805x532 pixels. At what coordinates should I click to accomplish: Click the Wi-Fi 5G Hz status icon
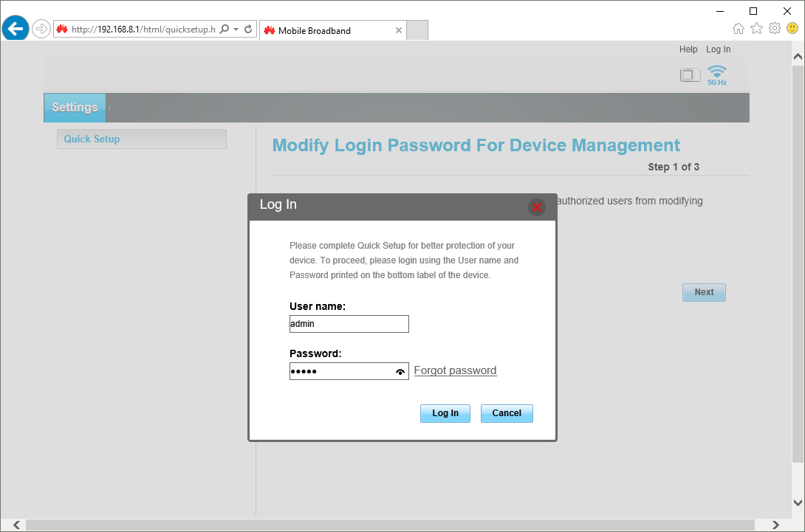click(x=716, y=73)
